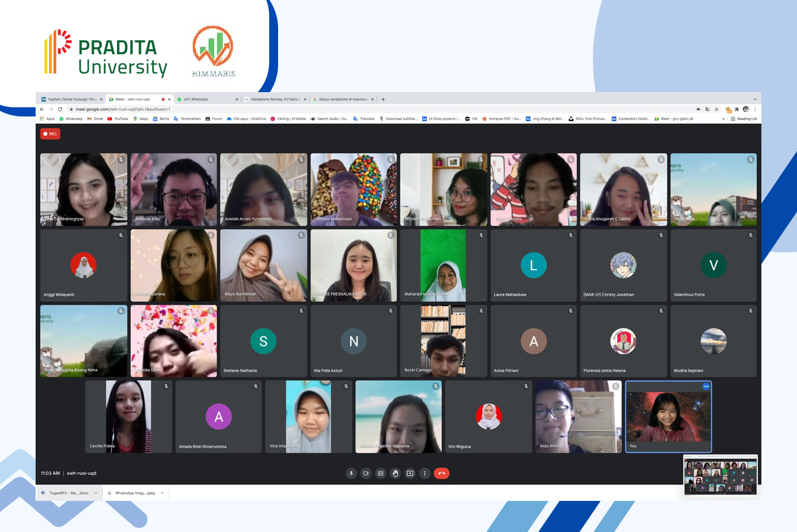Open options on the 'You' tile

(705, 386)
